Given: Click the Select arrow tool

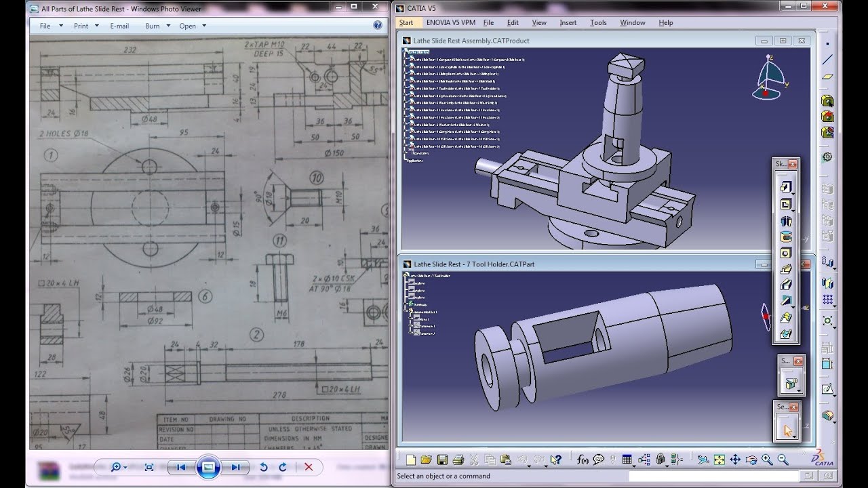Looking at the screenshot, I should click(x=787, y=430).
